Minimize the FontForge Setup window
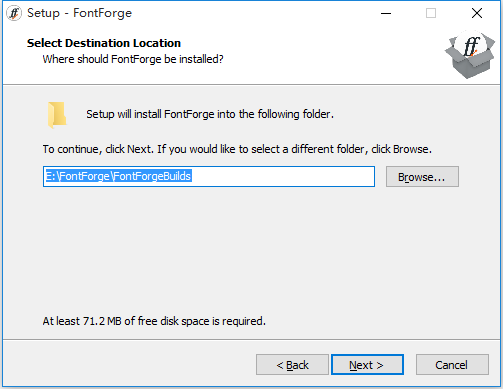This screenshot has width=503, height=389. coord(386,13)
